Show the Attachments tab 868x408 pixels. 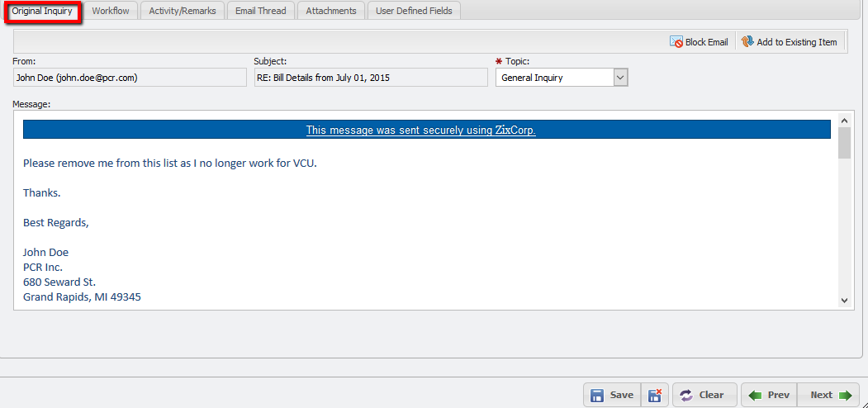(331, 11)
